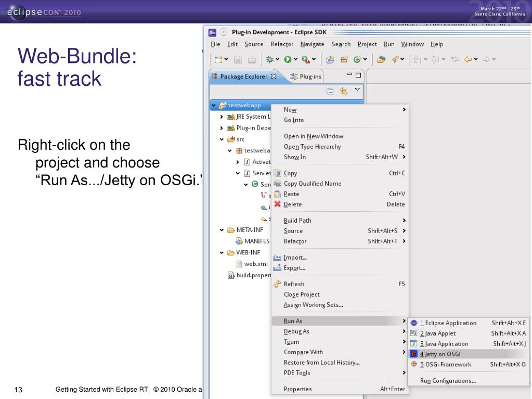Select the Package Explorer tab
The height and width of the screenshot is (399, 532).
pos(244,76)
